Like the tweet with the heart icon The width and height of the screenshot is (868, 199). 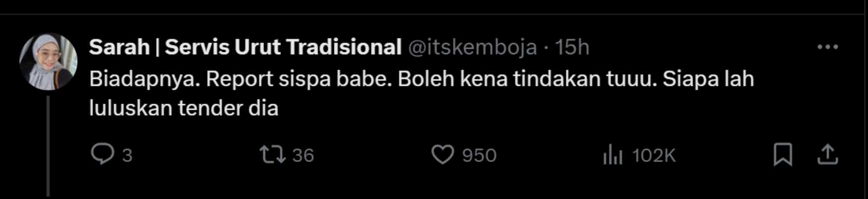(442, 155)
